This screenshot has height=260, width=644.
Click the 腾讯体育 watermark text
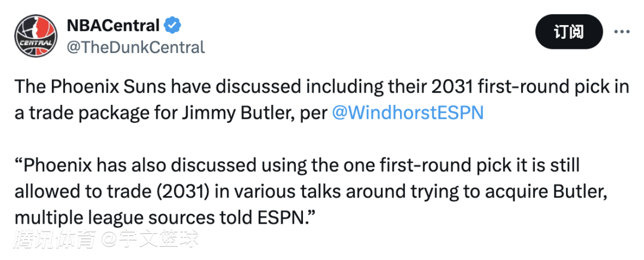55,240
